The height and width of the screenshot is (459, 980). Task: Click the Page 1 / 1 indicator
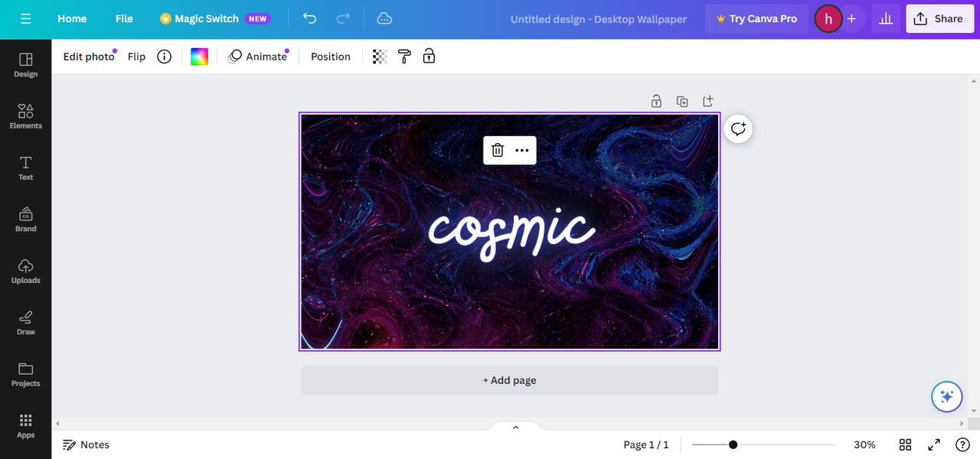pyautogui.click(x=646, y=444)
